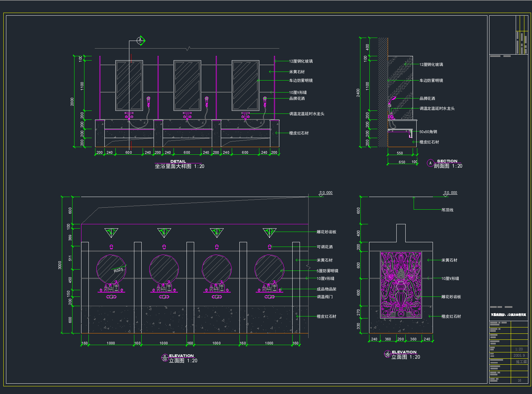
Task: Select 品牌花洒 label in DETAIL drawing
Action: click(x=297, y=98)
